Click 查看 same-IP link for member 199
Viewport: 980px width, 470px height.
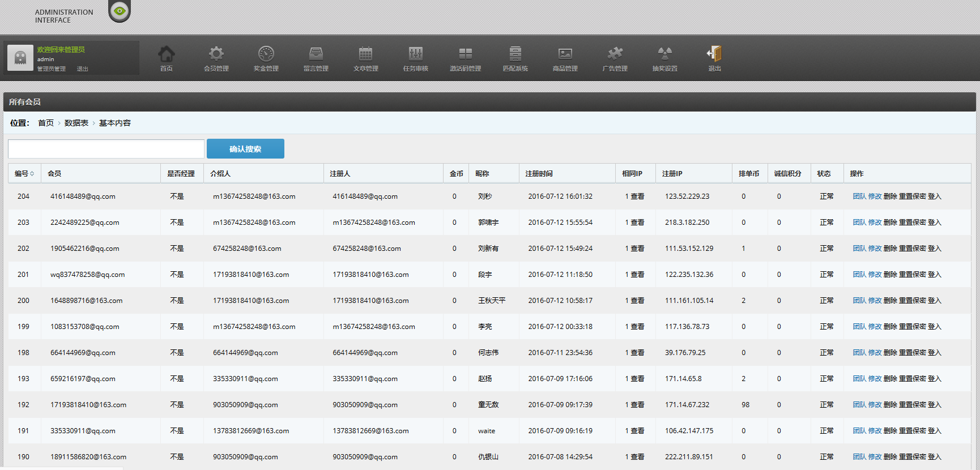pos(638,327)
